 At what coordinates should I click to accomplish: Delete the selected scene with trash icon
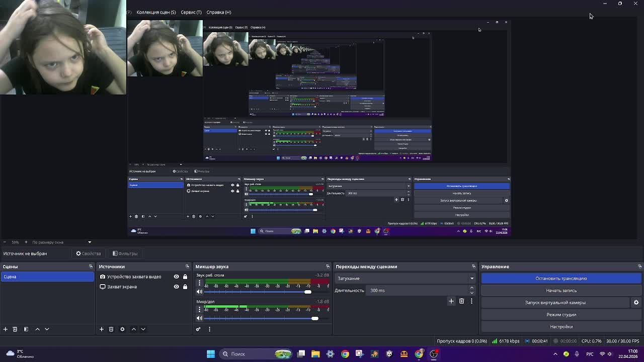click(x=15, y=329)
